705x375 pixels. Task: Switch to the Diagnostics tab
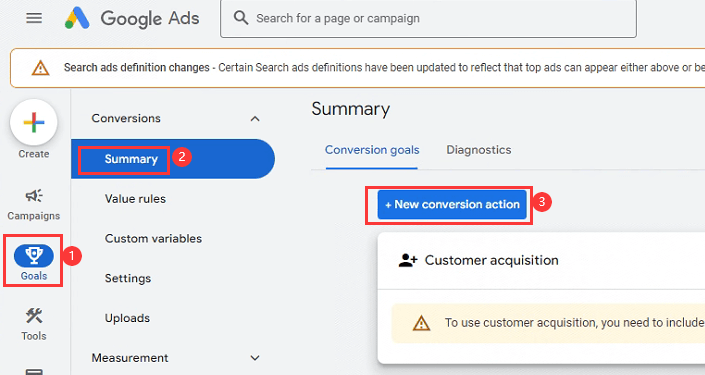478,150
